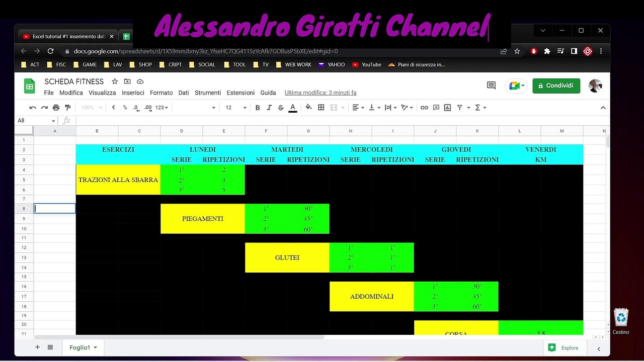This screenshot has height=362, width=644.
Task: Open text rotation dropdown
Action: 407,108
